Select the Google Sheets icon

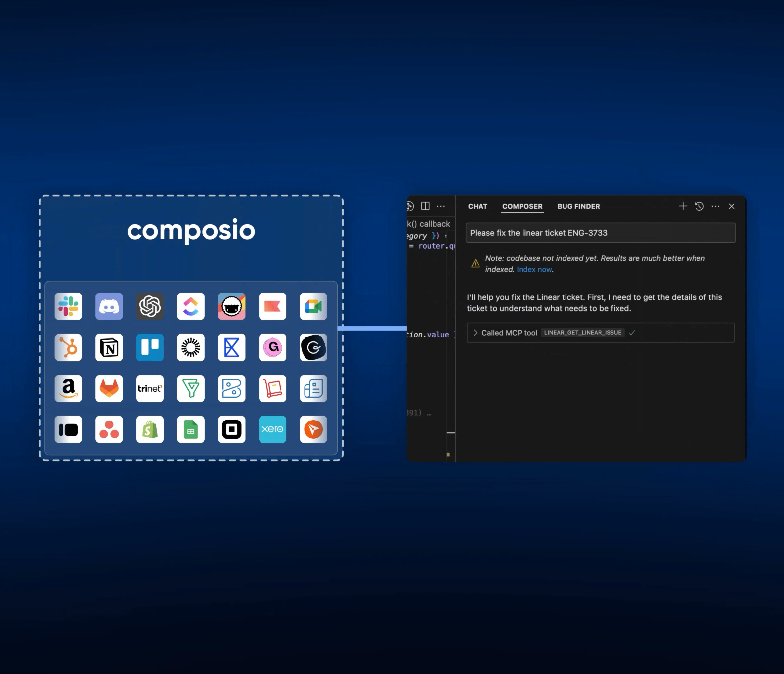click(x=191, y=429)
